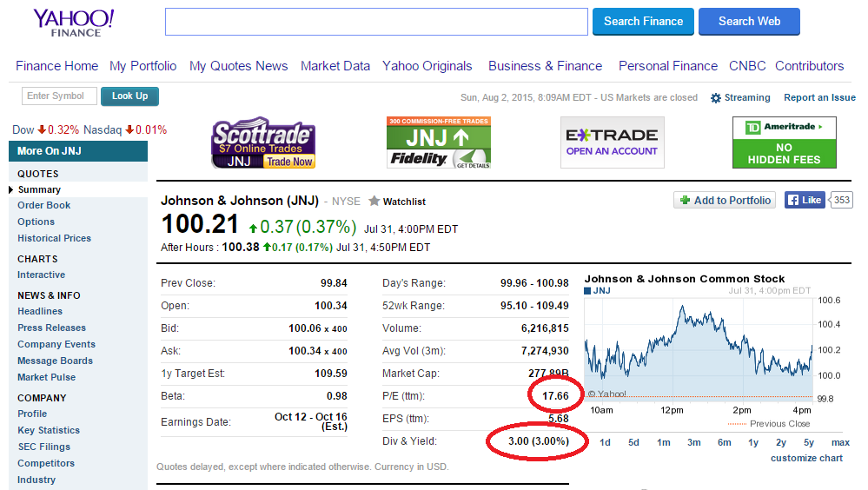The image size is (868, 490).
Task: Switch chart range to 6m
Action: click(x=725, y=442)
